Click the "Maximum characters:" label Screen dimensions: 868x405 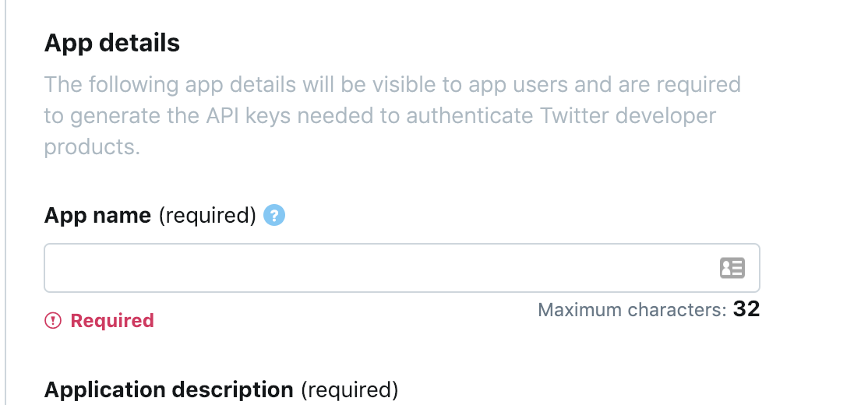point(632,310)
